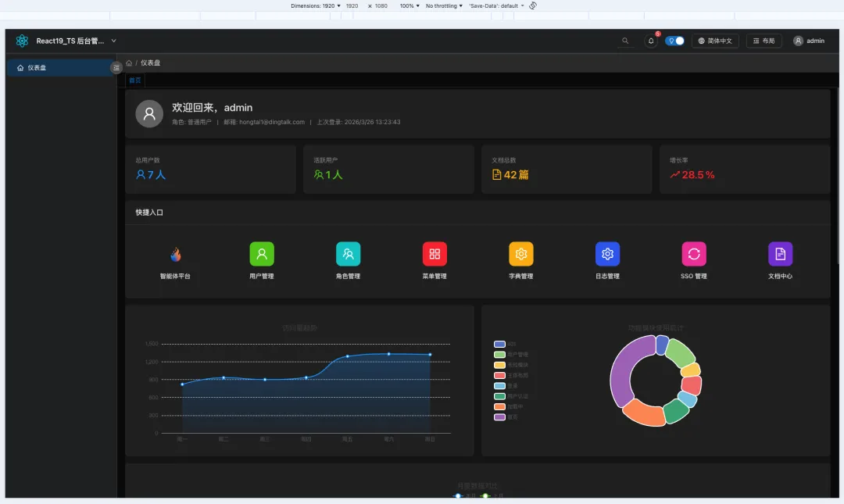Screen dimensions: 844x504
Task: Open the red 菜单管理 shortcut
Action: [x=435, y=254]
